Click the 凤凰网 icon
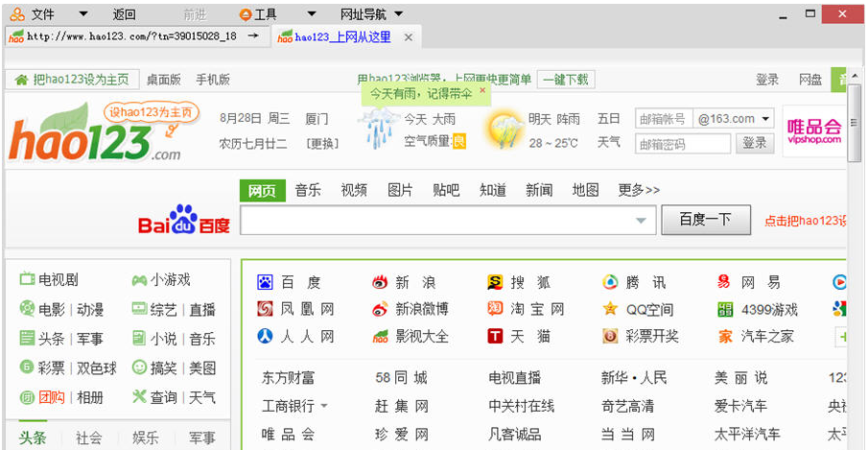This screenshot has width=868, height=450. [x=265, y=309]
